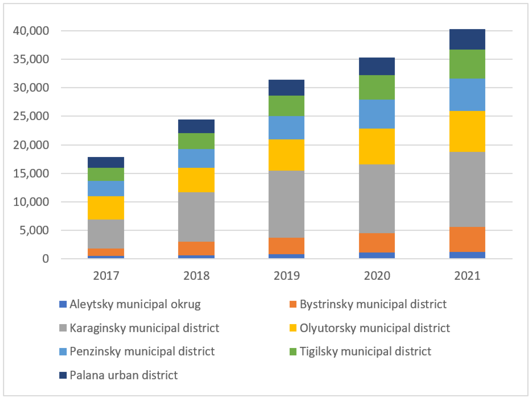Select the yellow Olyutorsky segment in 2020 bar
The height and width of the screenshot is (399, 532).
pos(377,146)
